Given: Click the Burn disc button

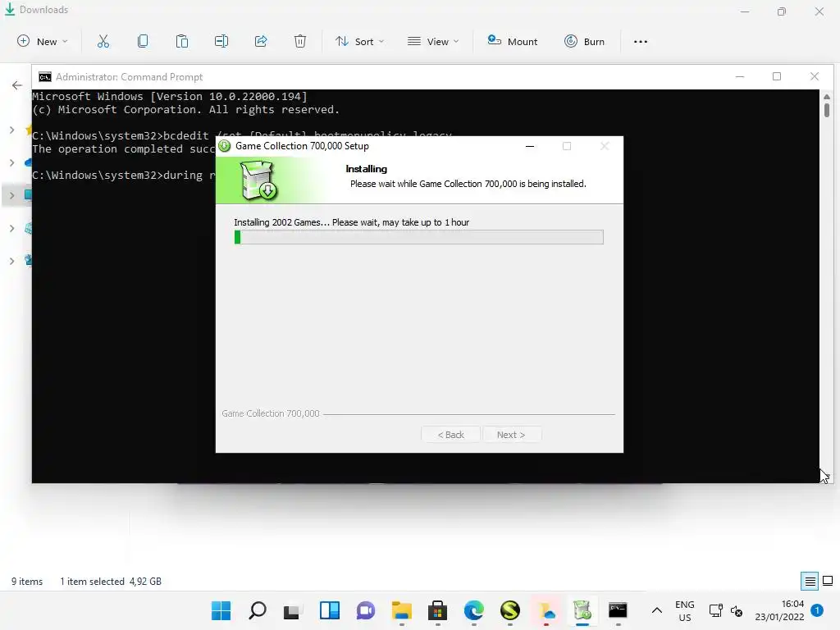Looking at the screenshot, I should click(584, 41).
